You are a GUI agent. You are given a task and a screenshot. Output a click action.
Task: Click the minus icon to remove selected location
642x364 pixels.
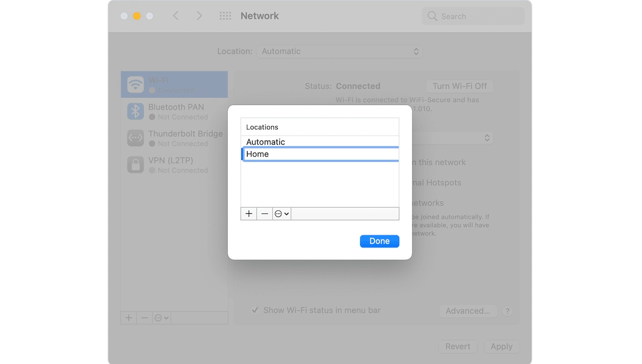pyautogui.click(x=264, y=214)
